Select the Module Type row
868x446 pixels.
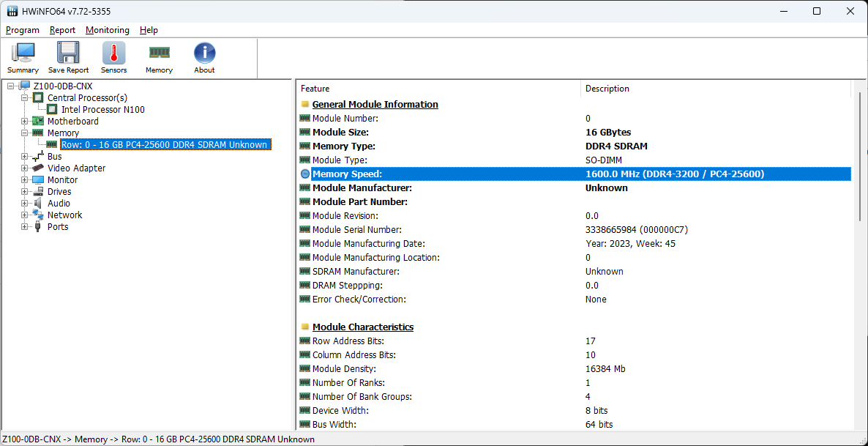575,160
